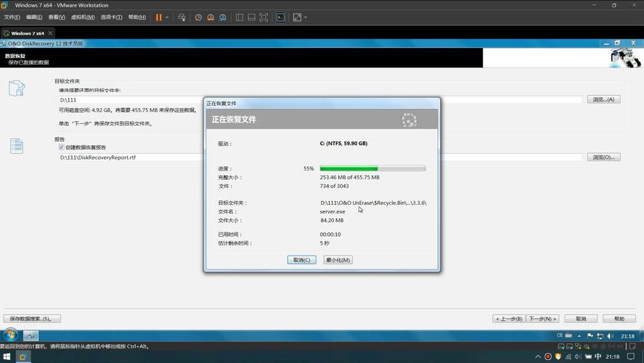Click the 帮助 button in the wizard

(x=619, y=319)
